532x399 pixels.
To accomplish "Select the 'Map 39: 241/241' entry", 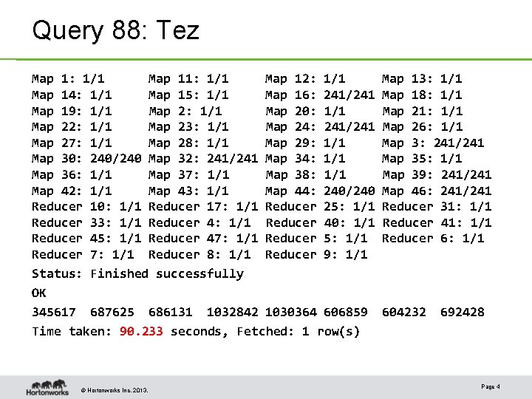I will [x=437, y=174].
